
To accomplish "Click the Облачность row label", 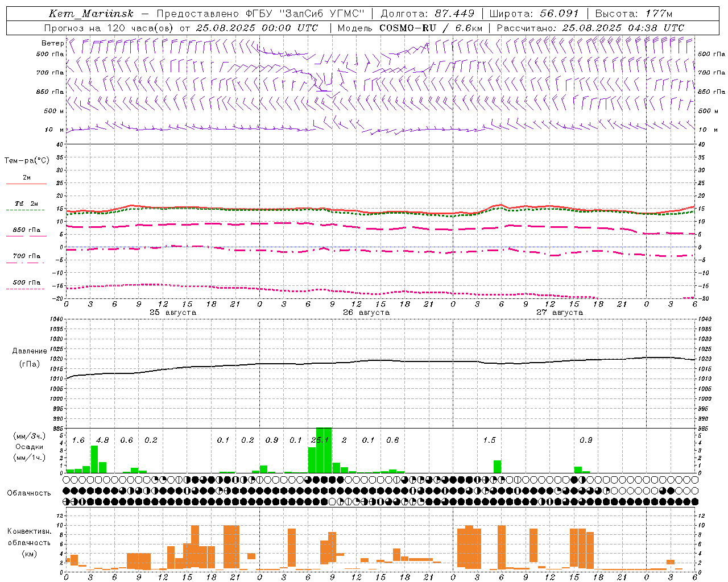I will click(29, 493).
